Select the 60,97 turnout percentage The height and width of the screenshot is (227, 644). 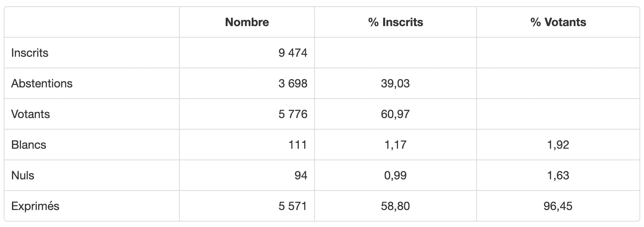(395, 114)
